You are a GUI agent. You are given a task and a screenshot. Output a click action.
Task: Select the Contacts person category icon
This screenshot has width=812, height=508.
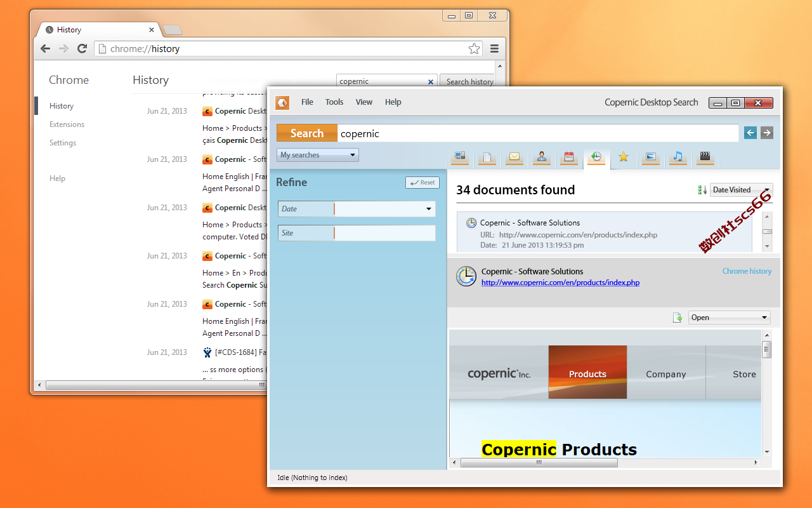point(542,157)
